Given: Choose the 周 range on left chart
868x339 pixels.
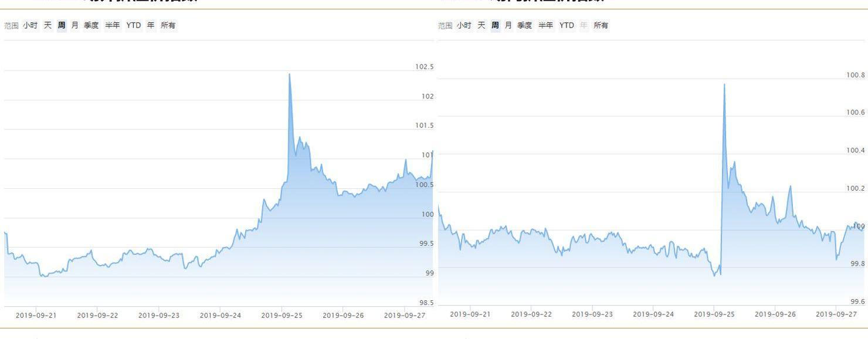Looking at the screenshot, I should tap(62, 25).
